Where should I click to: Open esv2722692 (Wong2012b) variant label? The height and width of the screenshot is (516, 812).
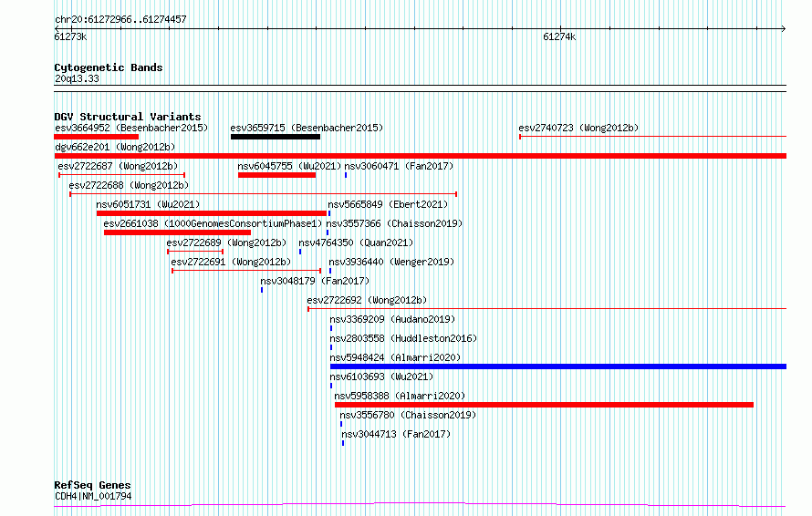pyautogui.click(x=367, y=300)
